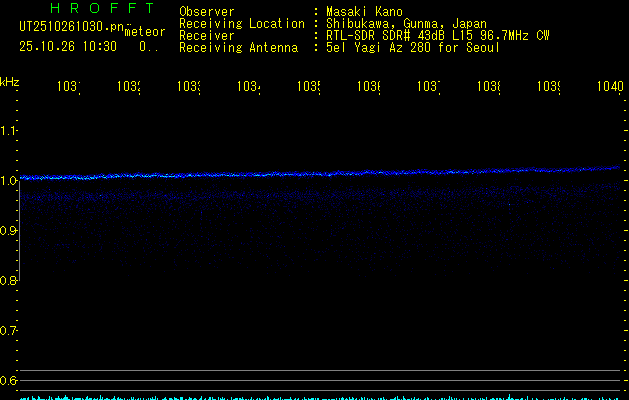Click the yellow 'meteor' label

click(x=145, y=32)
